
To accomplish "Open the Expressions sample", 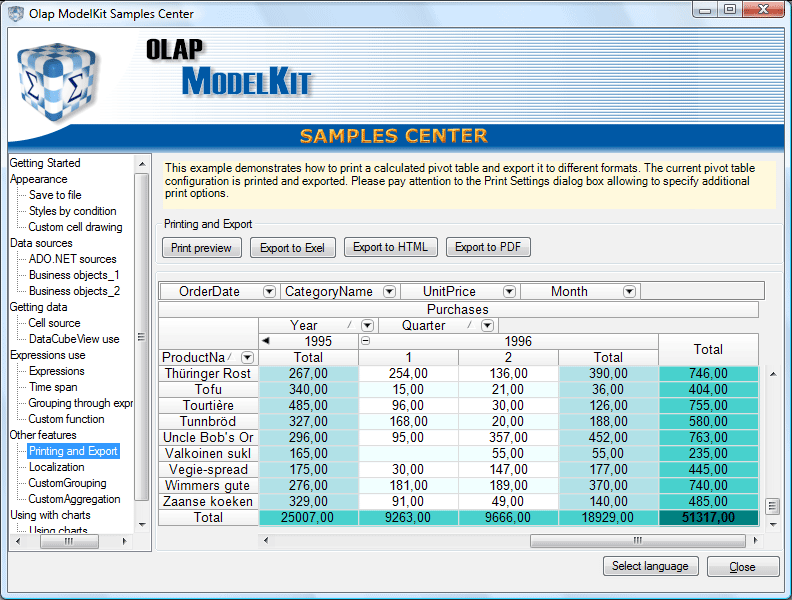I will point(57,371).
